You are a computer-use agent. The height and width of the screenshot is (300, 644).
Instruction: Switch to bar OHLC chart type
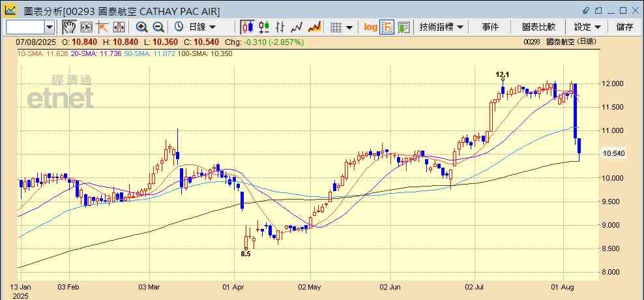280,27
